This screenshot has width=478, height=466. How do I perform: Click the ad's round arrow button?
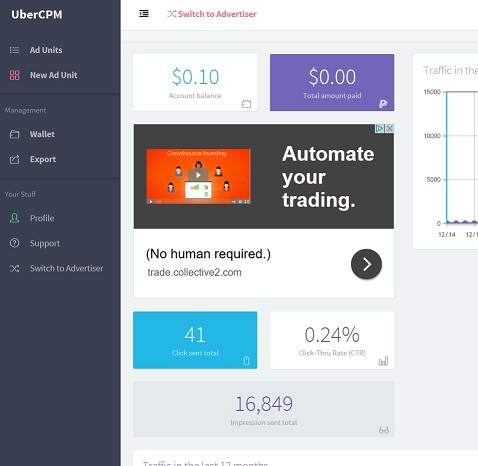coord(366,264)
